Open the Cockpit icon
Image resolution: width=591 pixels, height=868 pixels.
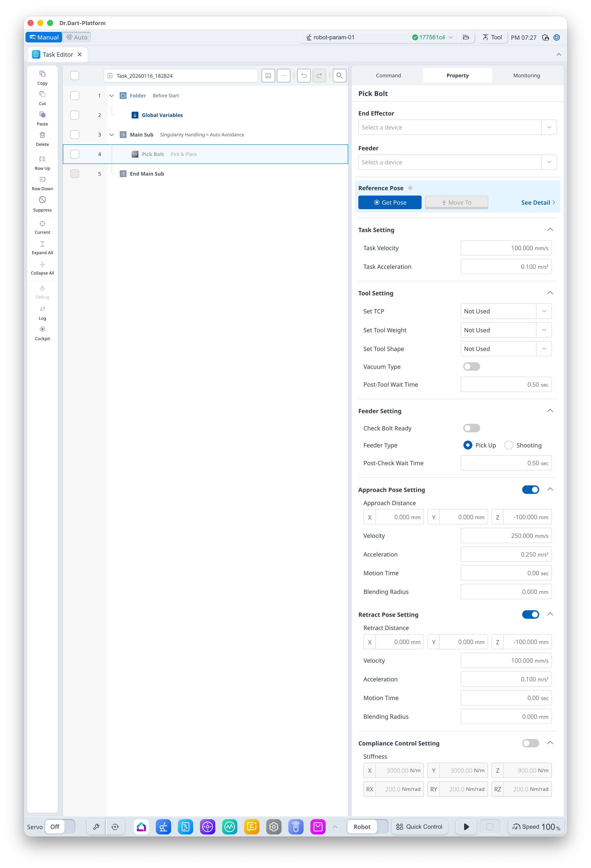[42, 329]
